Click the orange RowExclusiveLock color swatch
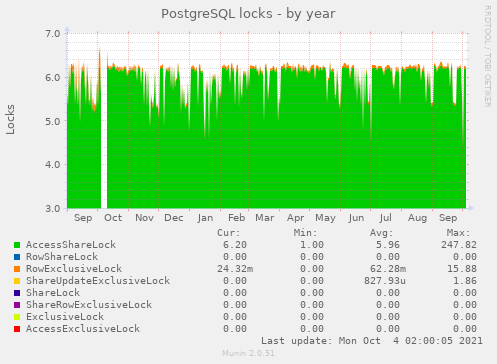Screen dimensions: 497x364 [17, 269]
